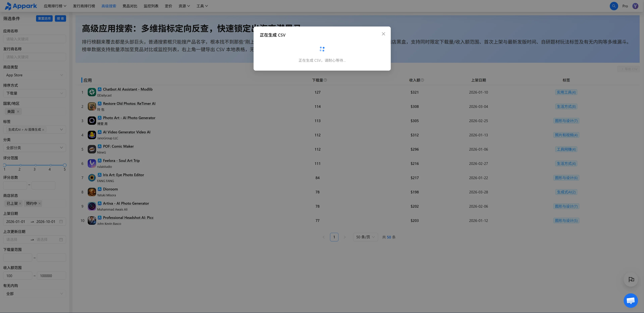Viewport: 644px width, 313px height.
Task: Click the Photo Art app icon
Action: coord(92,121)
